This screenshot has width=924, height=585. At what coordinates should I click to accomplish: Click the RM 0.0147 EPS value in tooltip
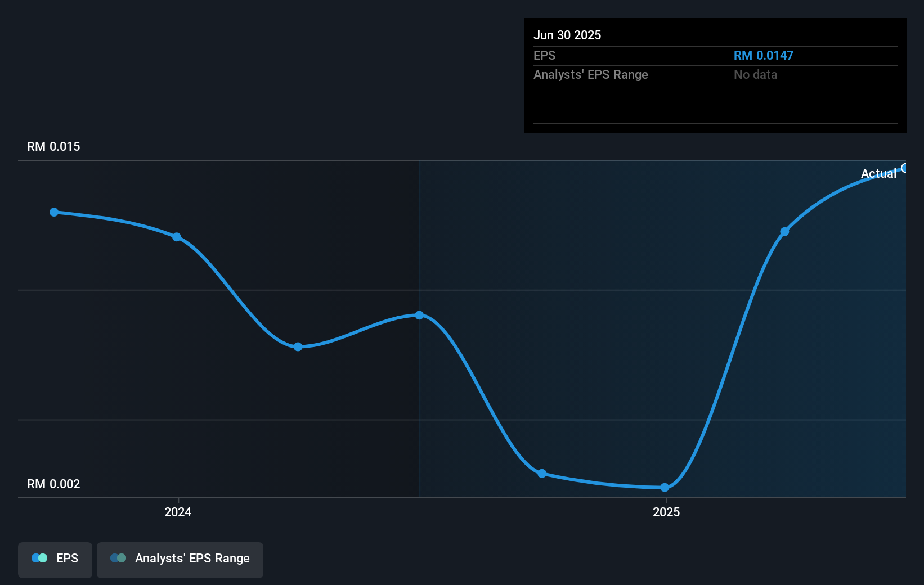tap(764, 55)
